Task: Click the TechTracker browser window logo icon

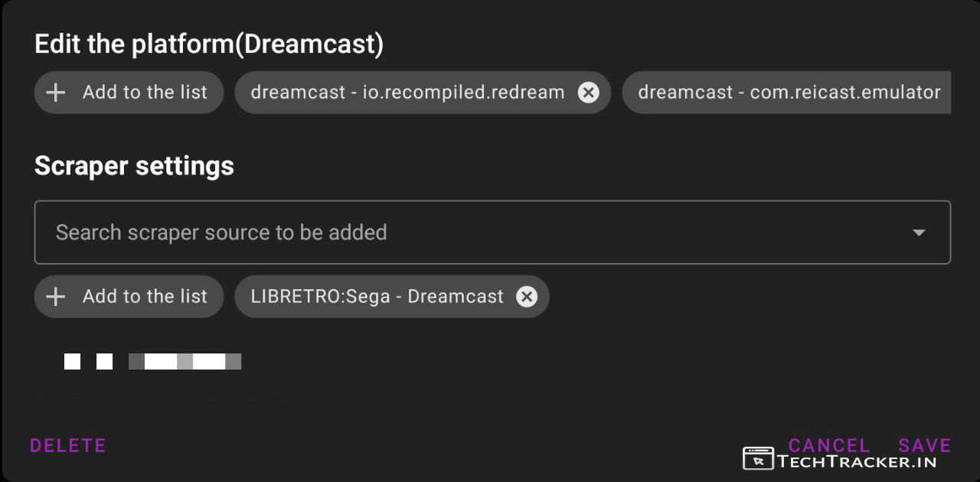Action: tap(758, 459)
